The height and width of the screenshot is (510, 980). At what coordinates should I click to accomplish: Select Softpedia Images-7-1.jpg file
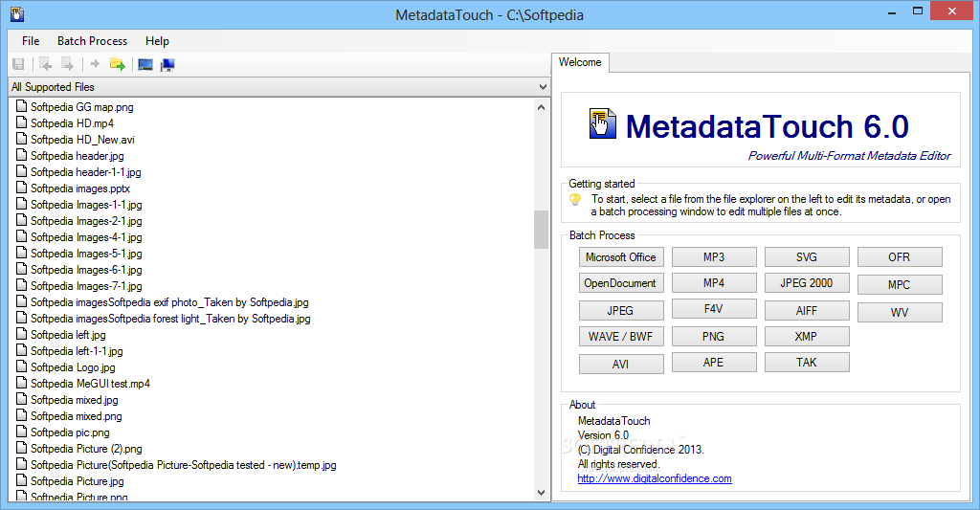(x=86, y=286)
